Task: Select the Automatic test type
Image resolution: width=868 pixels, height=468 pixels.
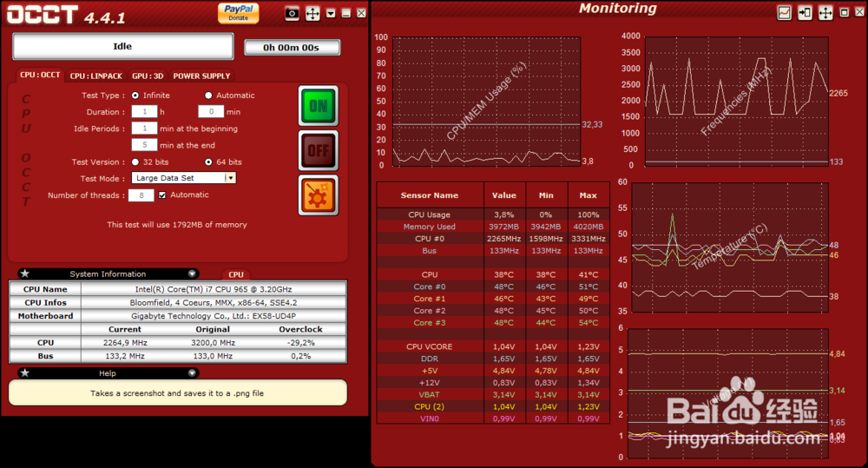Action: pos(208,96)
